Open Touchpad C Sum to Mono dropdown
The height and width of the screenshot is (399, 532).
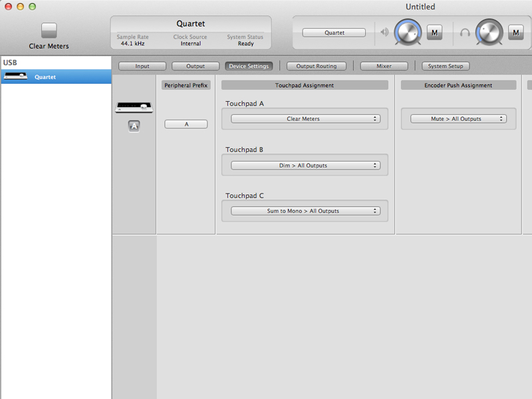pyautogui.click(x=305, y=211)
